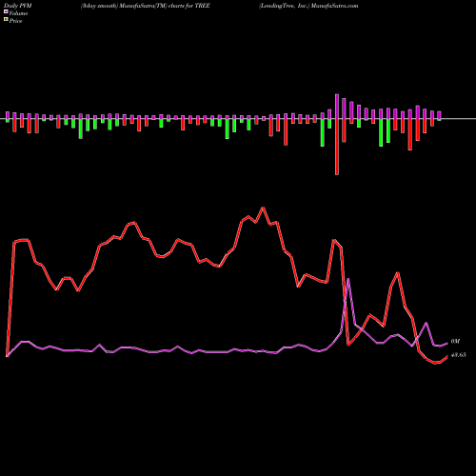476x476 pixels.
Task: Click the 48.65 price value label
Action: tap(459, 355)
